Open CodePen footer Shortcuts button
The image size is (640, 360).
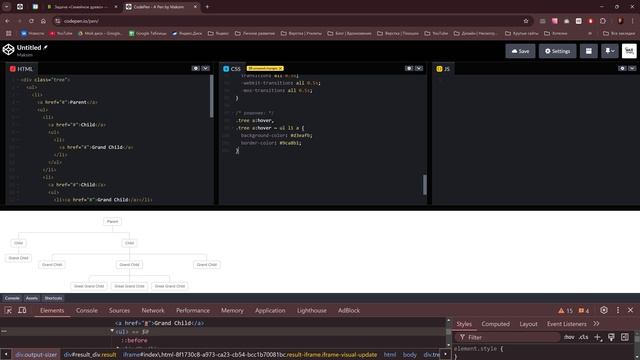(53, 298)
